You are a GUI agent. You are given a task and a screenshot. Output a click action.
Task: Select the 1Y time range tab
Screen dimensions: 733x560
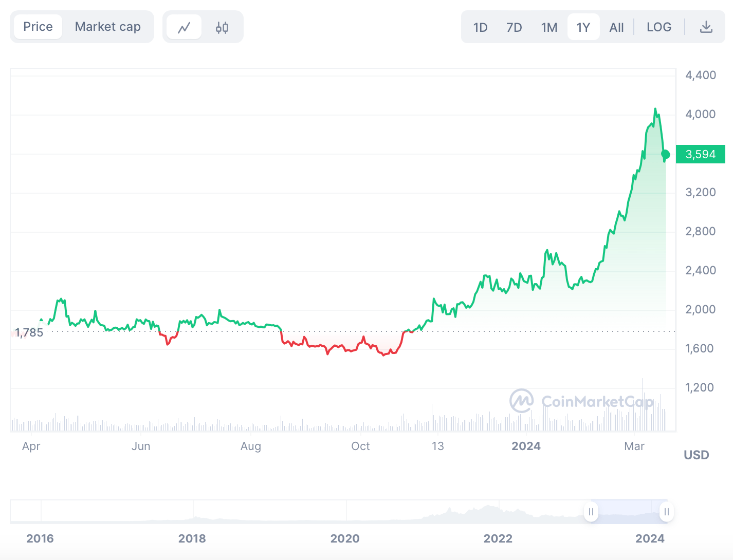click(583, 28)
